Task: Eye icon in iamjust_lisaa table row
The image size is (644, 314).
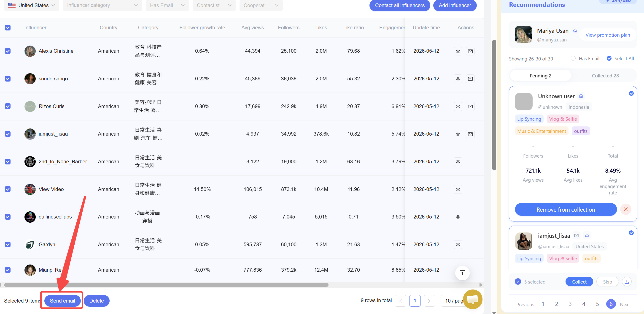Action: [x=458, y=134]
